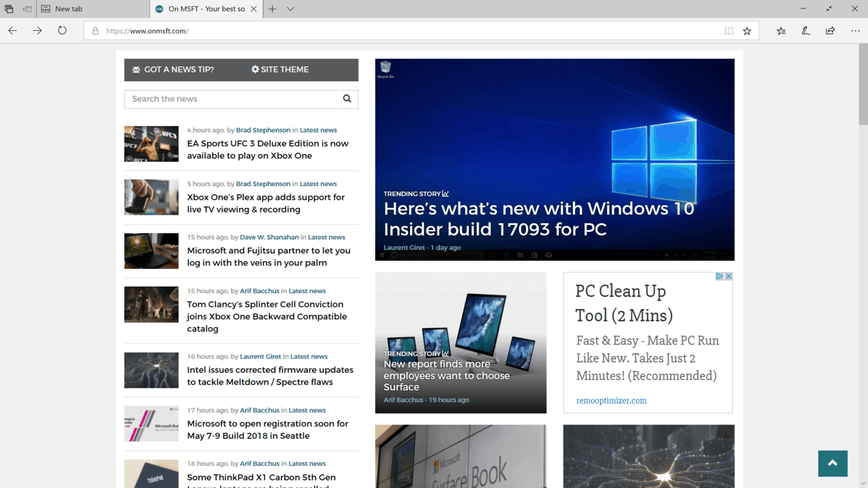Go back to previous page
The image size is (868, 488).
[x=13, y=30]
